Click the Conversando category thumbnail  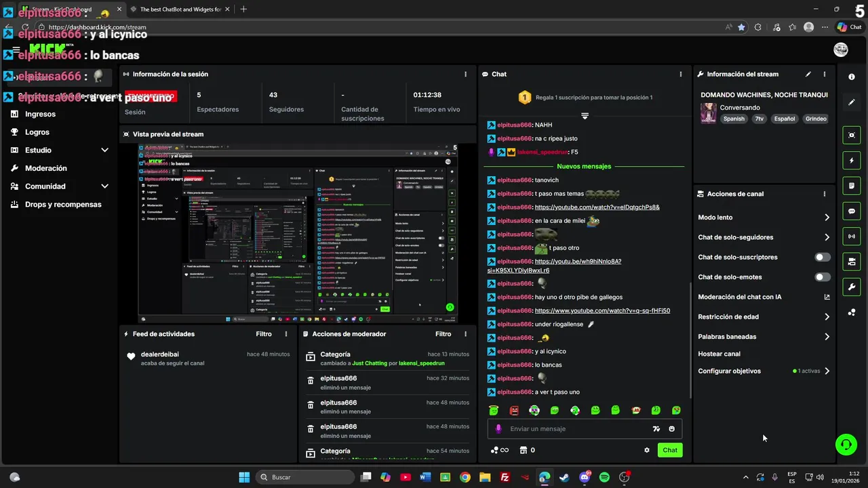[709, 113]
